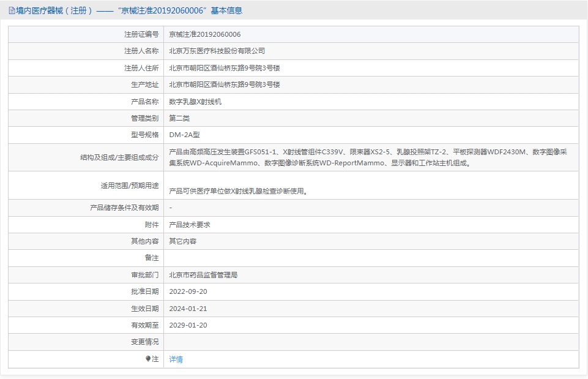Image resolution: width=588 pixels, height=379 pixels.
Task: Click the 结构及组成/主要组成成分 label
Action: coord(120,157)
